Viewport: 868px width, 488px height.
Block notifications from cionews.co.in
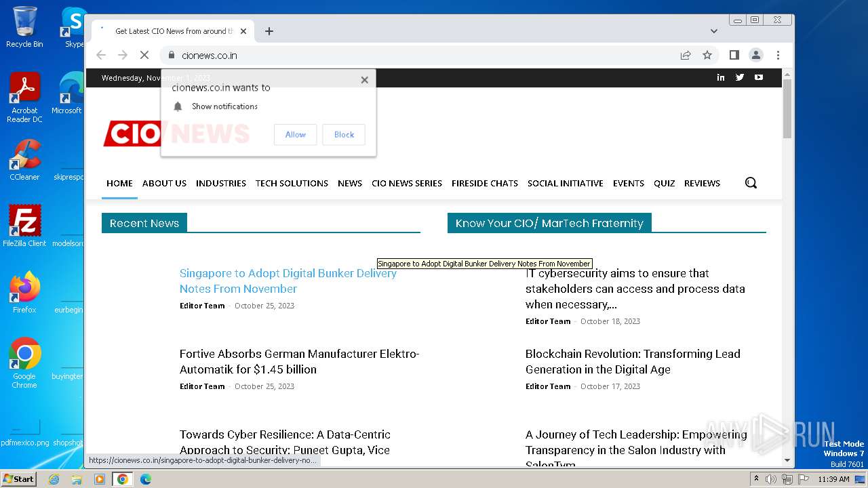(344, 135)
